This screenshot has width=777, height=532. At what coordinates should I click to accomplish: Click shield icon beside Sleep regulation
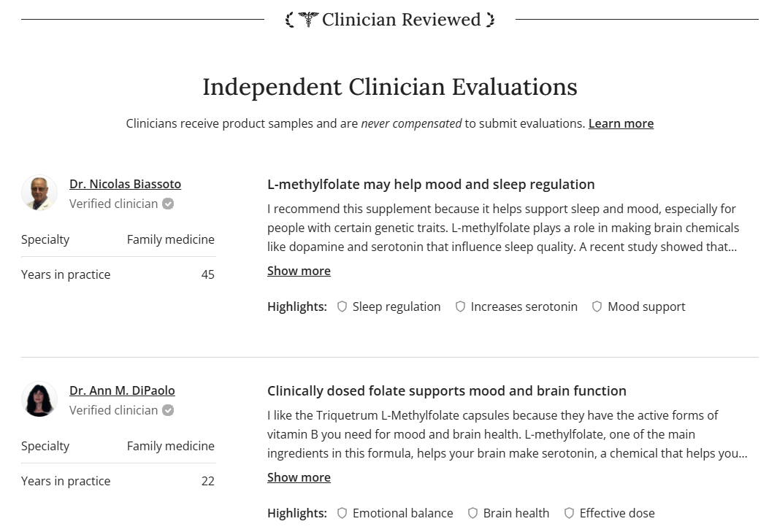pyautogui.click(x=342, y=307)
